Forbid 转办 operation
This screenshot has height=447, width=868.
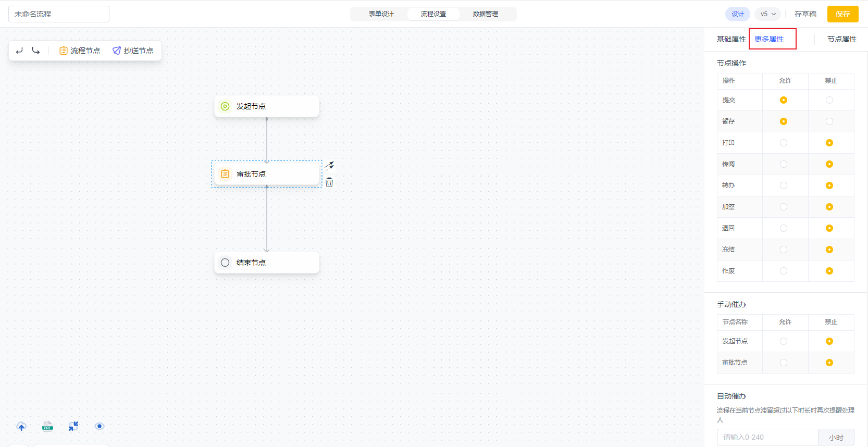pyautogui.click(x=829, y=185)
